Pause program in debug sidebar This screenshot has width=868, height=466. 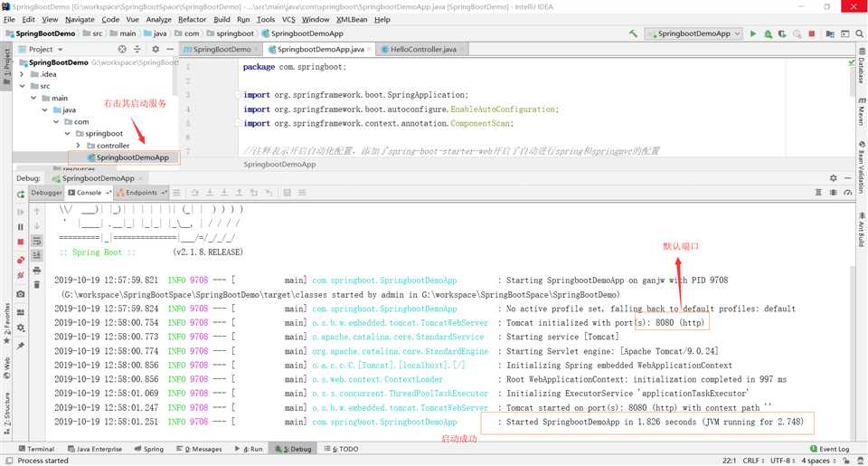(21, 226)
